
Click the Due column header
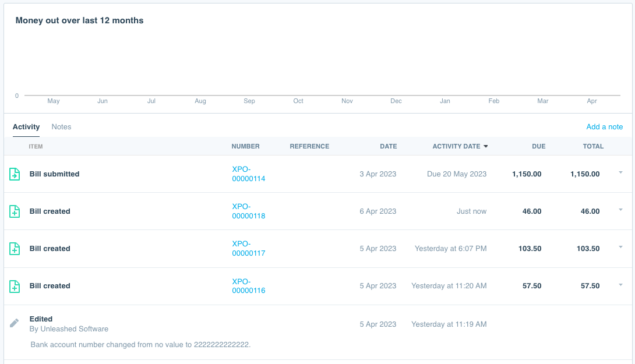539,146
